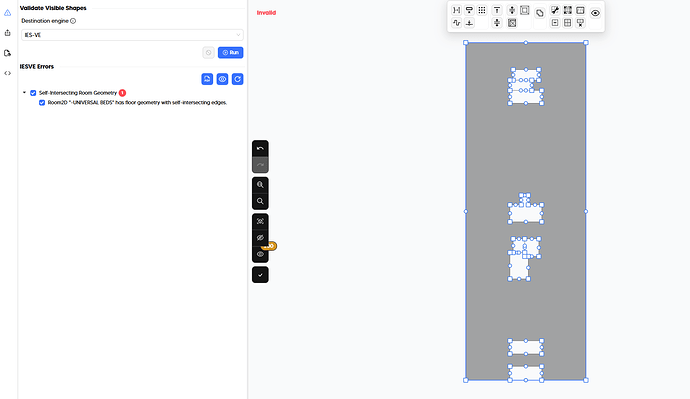Screen dimensions: 690x399
Task: Click the grey history clock button
Action: (x=209, y=52)
